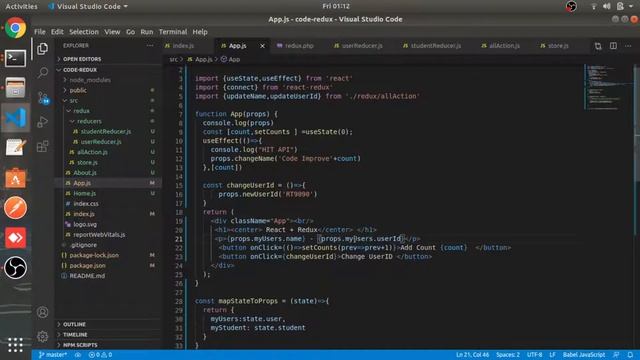Open Terminal from the dock
Screen dimensions: 640x360
point(16,58)
